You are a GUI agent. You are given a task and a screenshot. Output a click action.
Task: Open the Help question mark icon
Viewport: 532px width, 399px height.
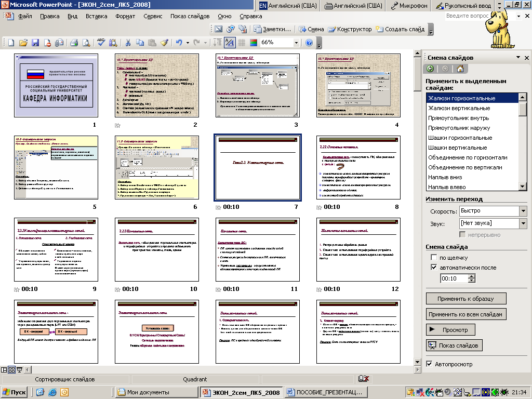(310, 43)
